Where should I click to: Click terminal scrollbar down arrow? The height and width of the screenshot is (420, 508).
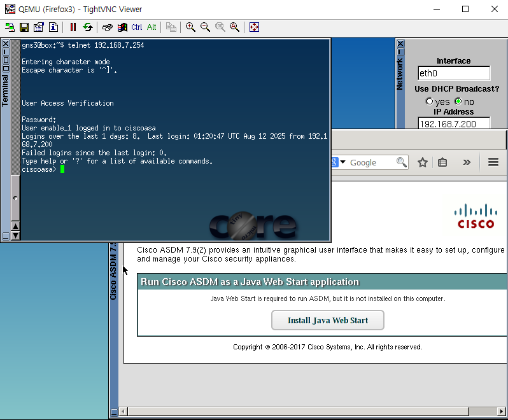point(15,235)
